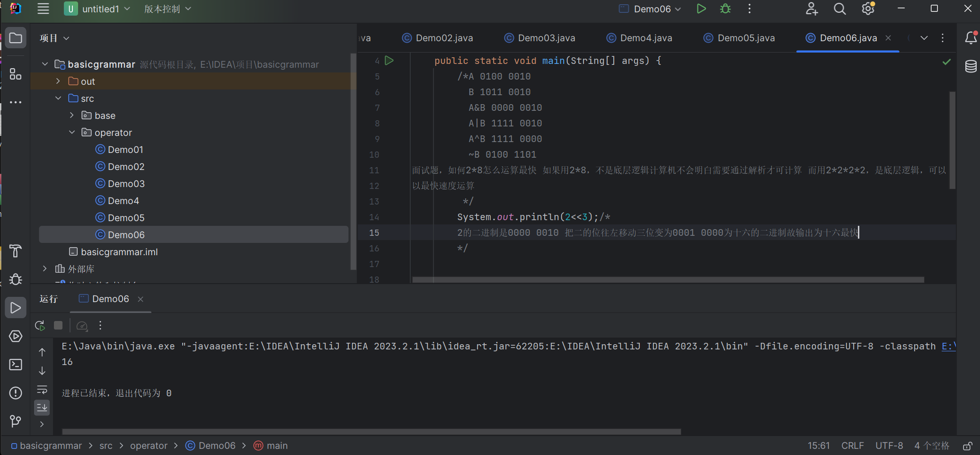Screen dimensions: 980x455
Task: Open the 版本控制 dropdown
Action: pyautogui.click(x=168, y=9)
